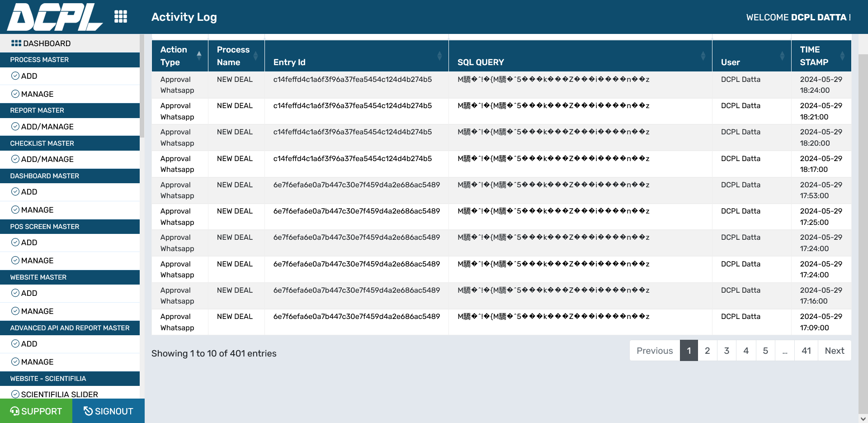The image size is (868, 423).
Task: Click the main page vertical scrollbar thumb
Action: [x=863, y=233]
